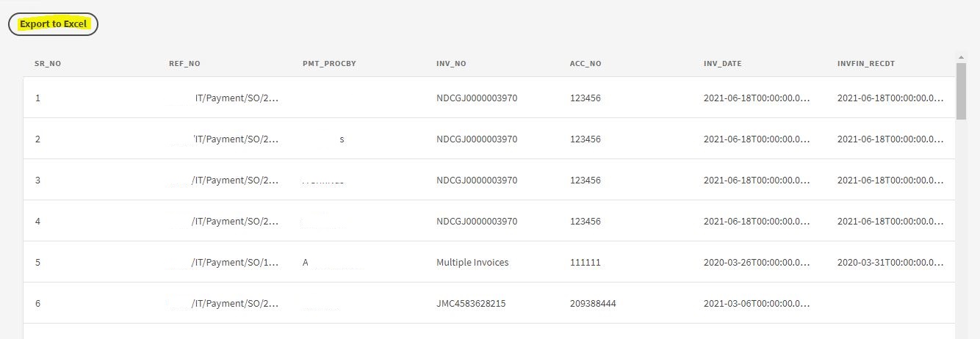Click account 123456 in row 2
Viewport: 980px width, 339px height.
click(x=586, y=139)
